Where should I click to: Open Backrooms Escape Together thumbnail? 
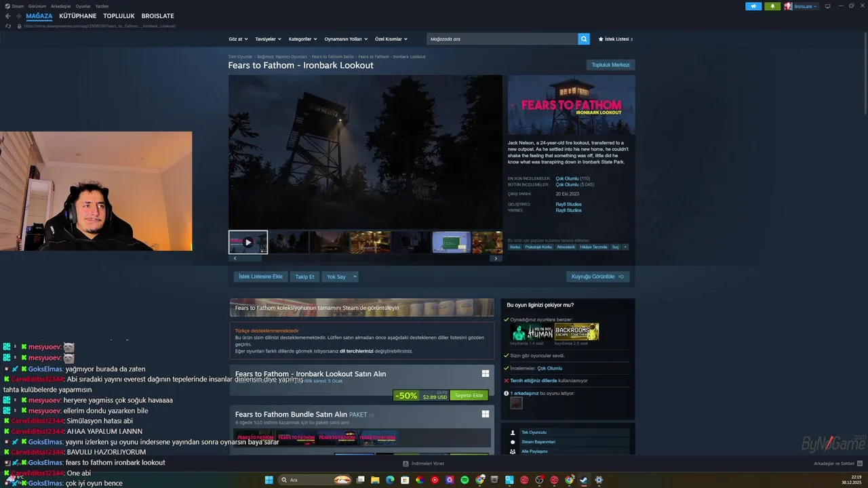577,331
